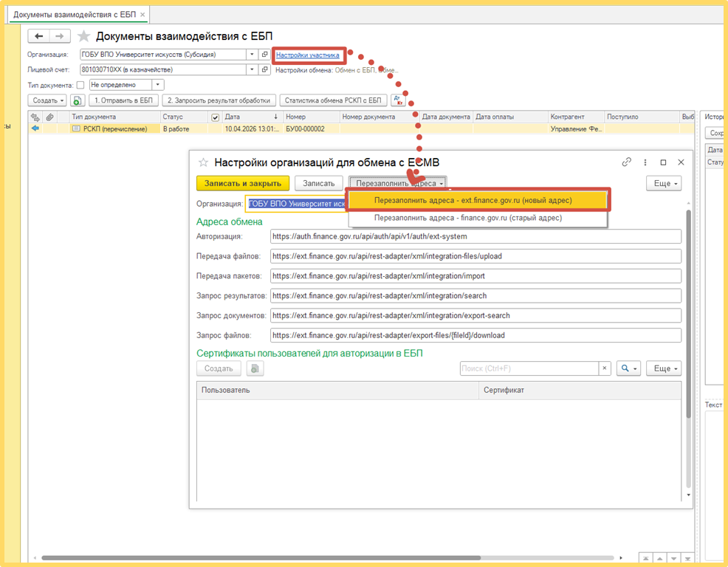
Task: Click the Создать button in certificates section
Action: pyautogui.click(x=219, y=368)
